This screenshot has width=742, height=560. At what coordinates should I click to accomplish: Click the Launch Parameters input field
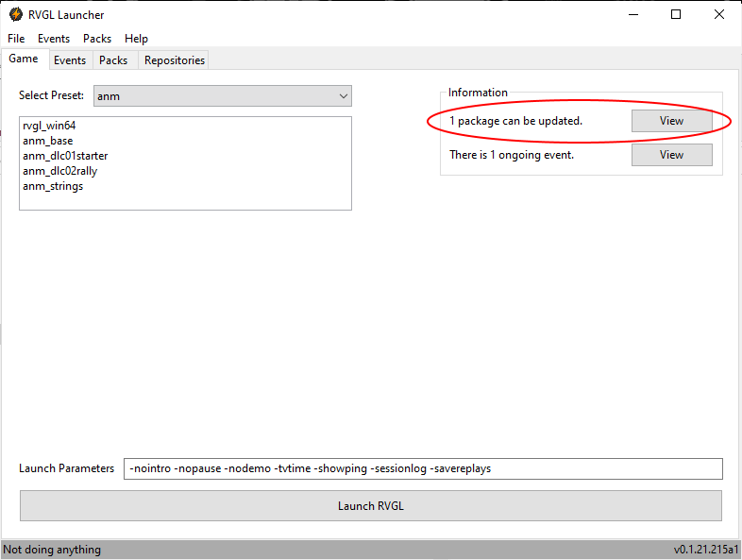[423, 468]
